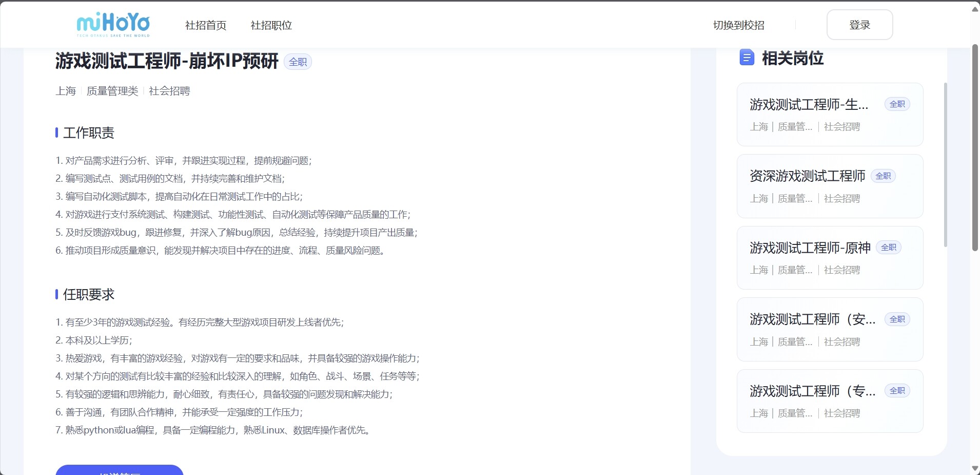
Task: Click the page scrollbar up arrow
Action: (x=975, y=9)
